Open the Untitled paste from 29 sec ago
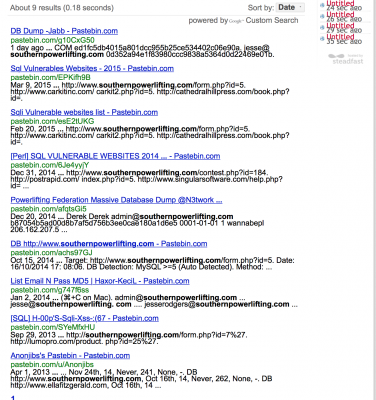Viewport: 376px width, 400px height. (x=340, y=25)
